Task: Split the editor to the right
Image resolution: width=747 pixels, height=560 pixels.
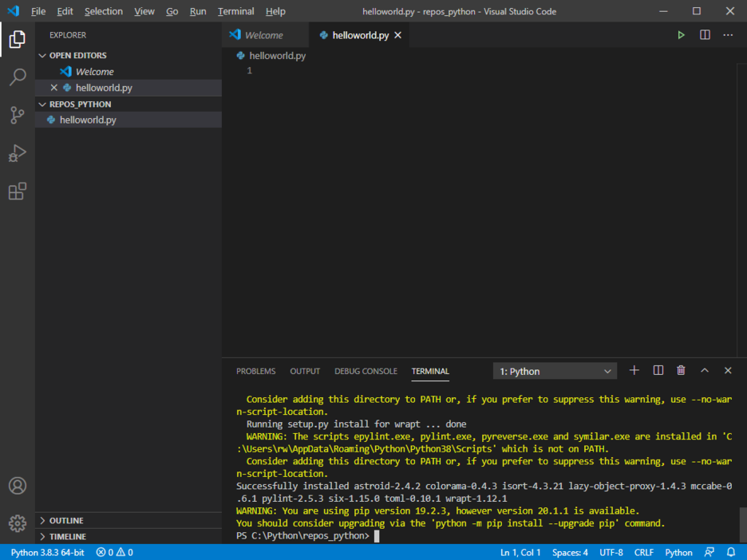Action: point(705,35)
